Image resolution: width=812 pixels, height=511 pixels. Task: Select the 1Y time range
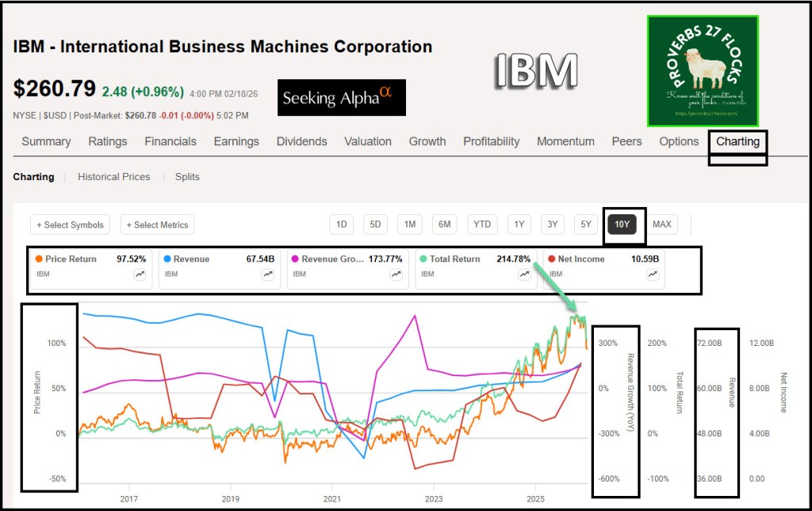tap(519, 225)
